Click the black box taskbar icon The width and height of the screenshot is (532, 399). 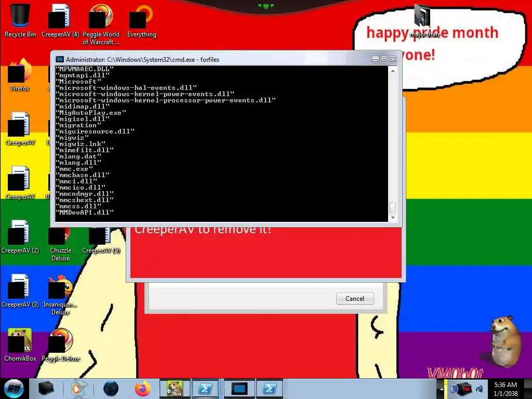coord(46,389)
